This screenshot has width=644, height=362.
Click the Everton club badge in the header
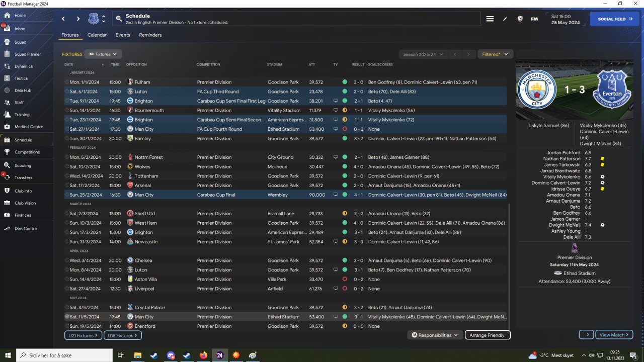[94, 19]
